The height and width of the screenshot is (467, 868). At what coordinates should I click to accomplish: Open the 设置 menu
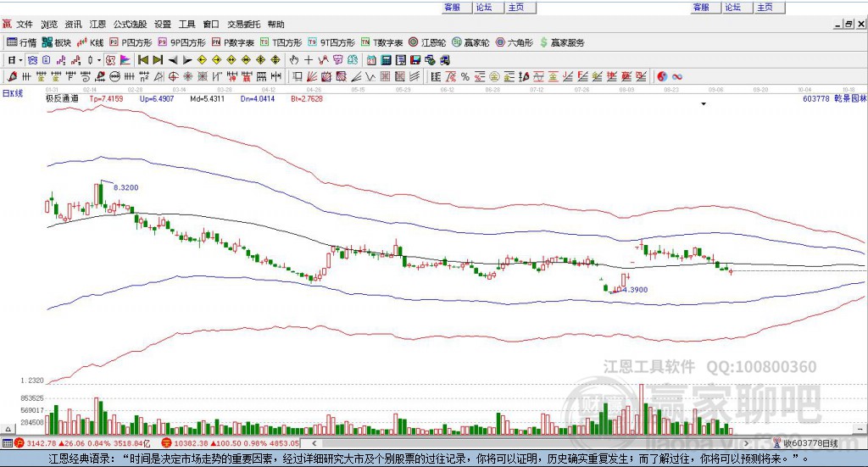coord(163,25)
